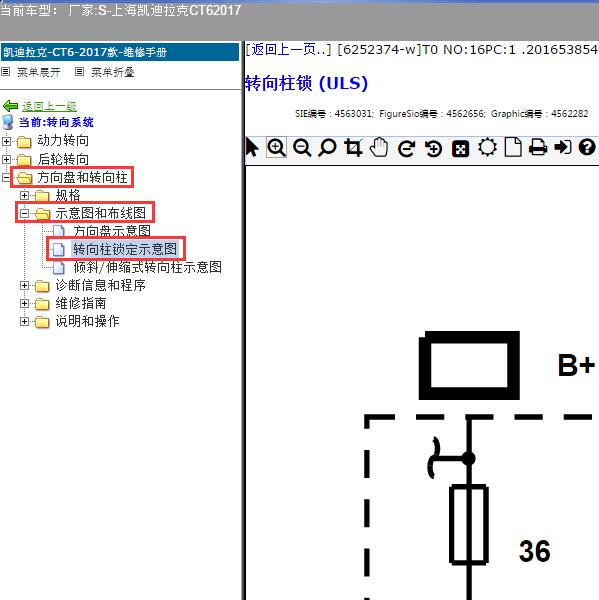Click the B+ label in diagram
599x600 pixels.
click(576, 365)
